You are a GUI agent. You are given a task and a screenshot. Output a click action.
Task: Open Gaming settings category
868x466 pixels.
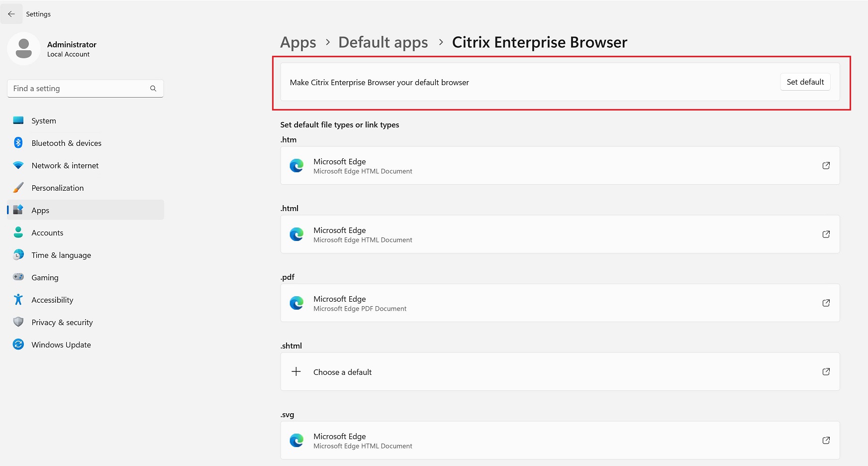click(86, 277)
